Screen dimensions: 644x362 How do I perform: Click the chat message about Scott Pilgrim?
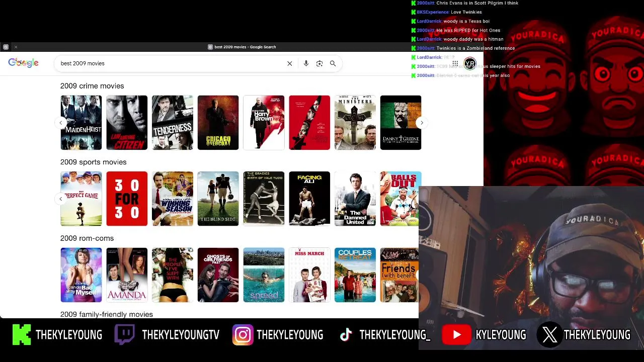[477, 3]
